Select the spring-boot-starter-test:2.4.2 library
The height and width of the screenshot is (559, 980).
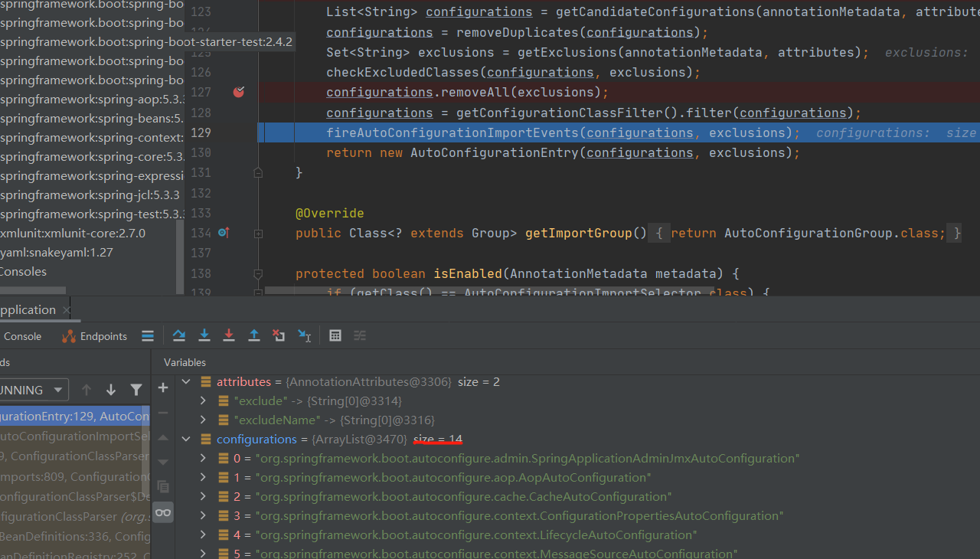coord(146,41)
